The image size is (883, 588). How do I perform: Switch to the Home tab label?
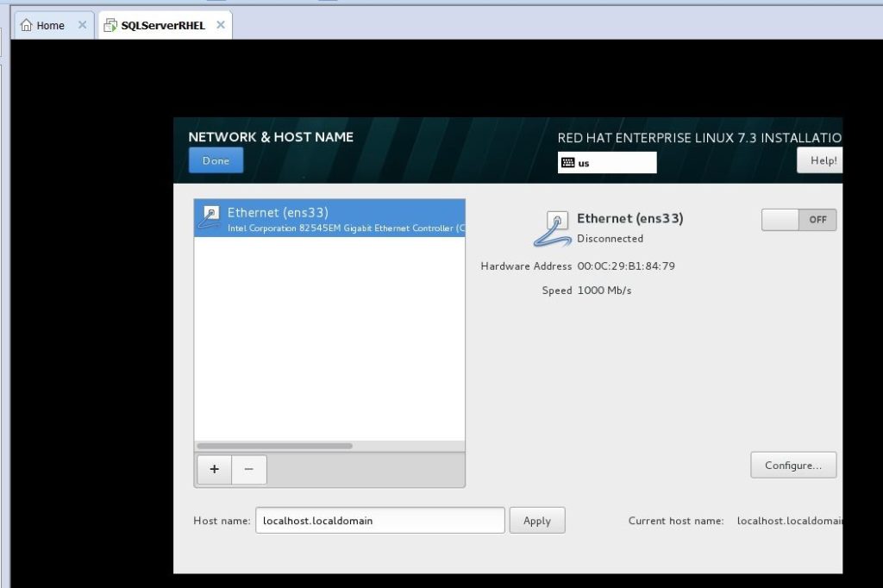click(50, 26)
